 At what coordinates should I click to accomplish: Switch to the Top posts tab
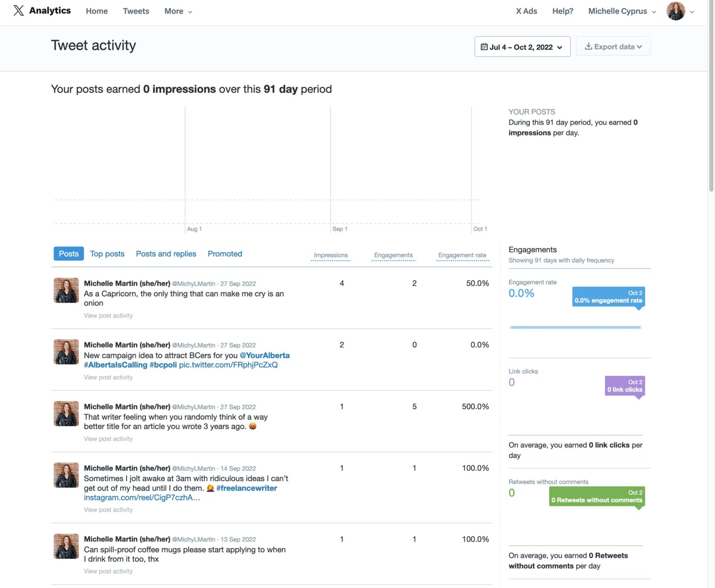107,254
